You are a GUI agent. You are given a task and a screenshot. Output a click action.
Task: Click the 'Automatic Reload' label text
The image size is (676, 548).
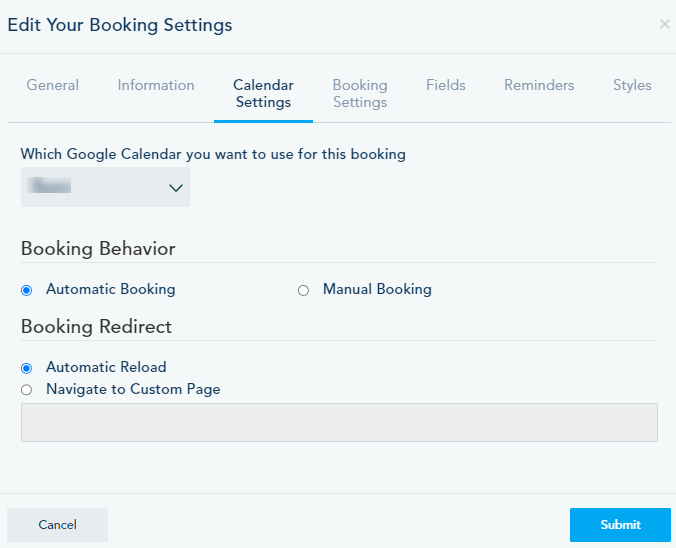coord(106,367)
